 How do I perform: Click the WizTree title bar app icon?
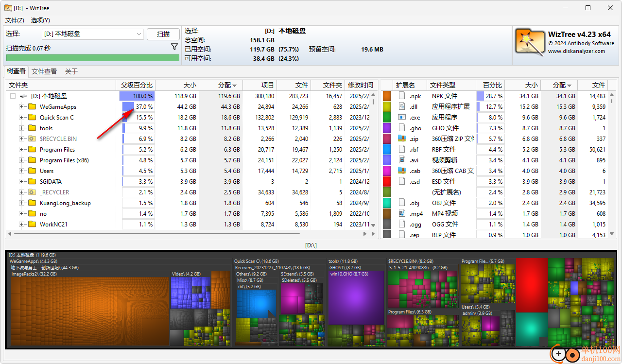click(8, 8)
